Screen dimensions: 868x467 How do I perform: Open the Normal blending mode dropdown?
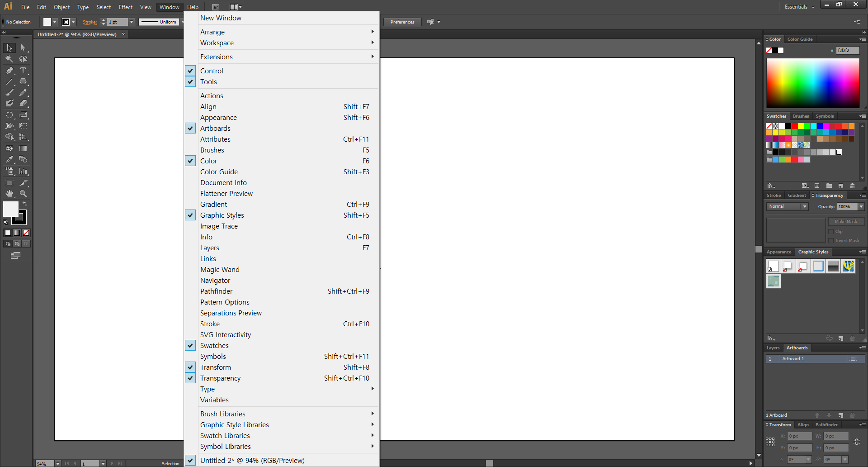[788, 206]
